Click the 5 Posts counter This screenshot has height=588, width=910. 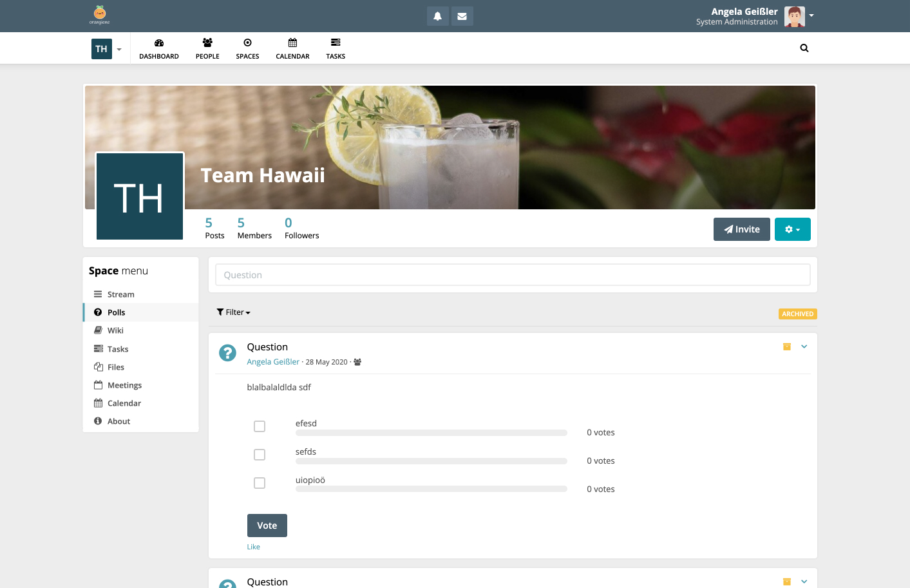(x=214, y=228)
